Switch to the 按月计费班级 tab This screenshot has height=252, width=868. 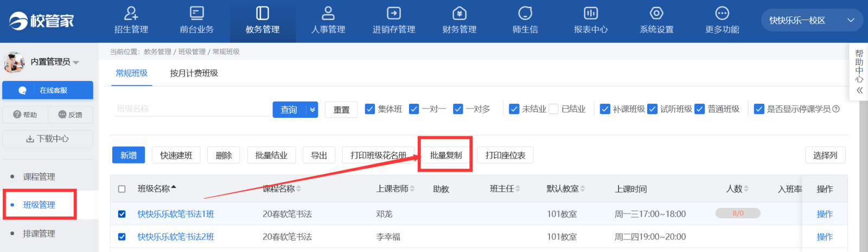click(x=194, y=73)
